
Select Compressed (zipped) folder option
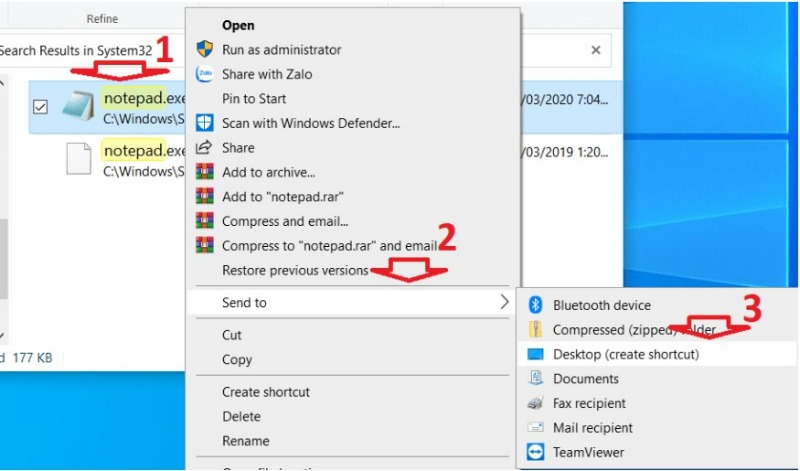634,330
